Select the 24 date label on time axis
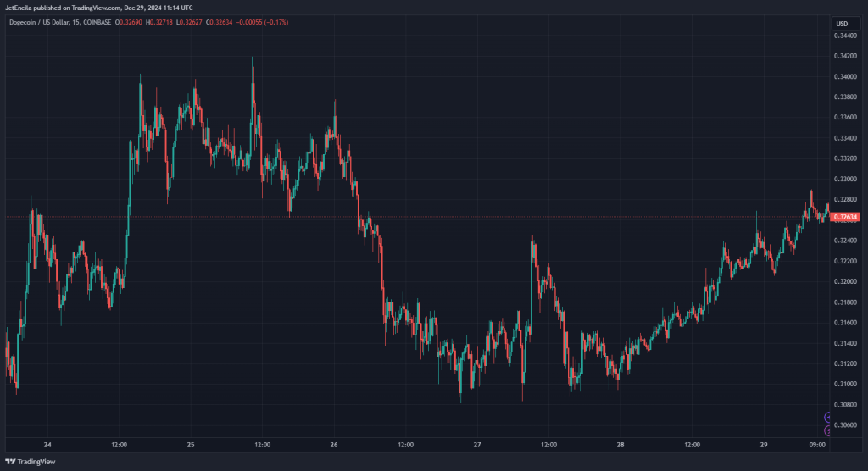The height and width of the screenshot is (471, 868). [47, 445]
